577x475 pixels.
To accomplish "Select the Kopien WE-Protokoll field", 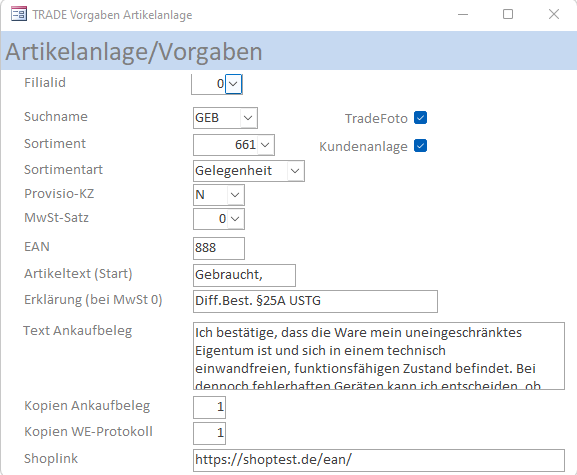I will [209, 433].
